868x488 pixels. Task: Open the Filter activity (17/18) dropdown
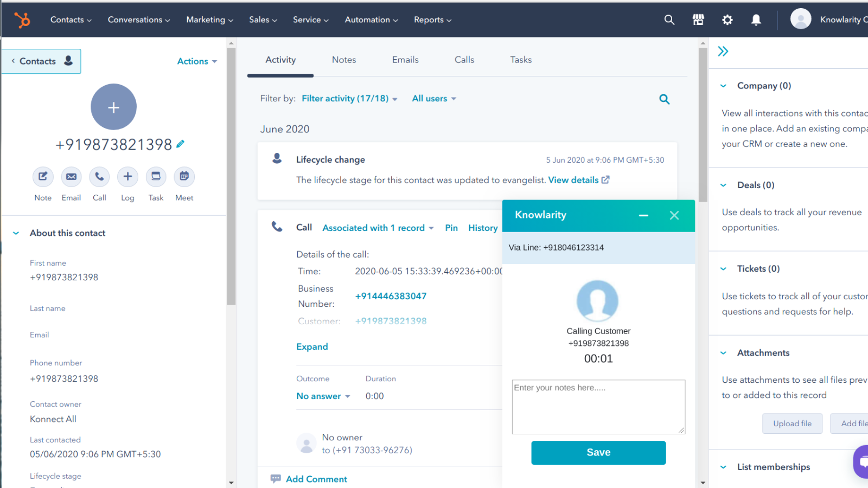(349, 99)
